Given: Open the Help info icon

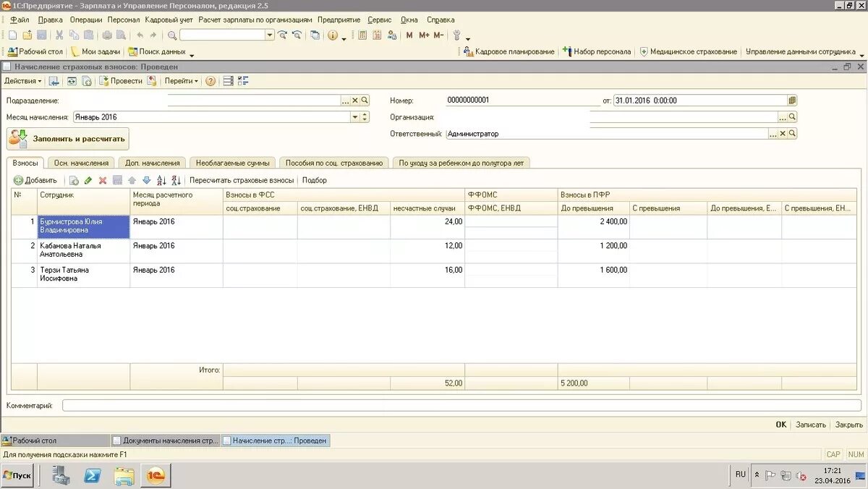Looking at the screenshot, I should tap(333, 35).
